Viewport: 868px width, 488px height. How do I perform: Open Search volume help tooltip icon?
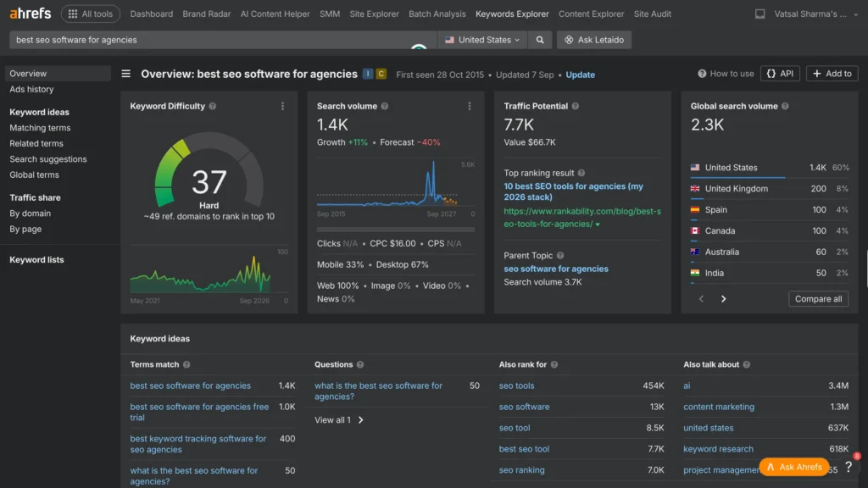(x=385, y=106)
